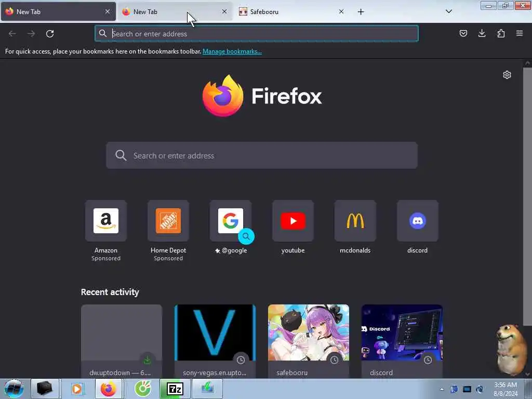Image resolution: width=532 pixels, height=399 pixels.
Task: Close the Safebooru tab
Action: (x=341, y=11)
